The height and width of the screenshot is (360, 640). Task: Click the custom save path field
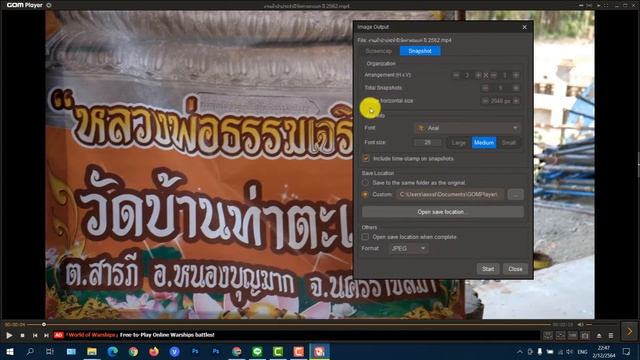449,194
